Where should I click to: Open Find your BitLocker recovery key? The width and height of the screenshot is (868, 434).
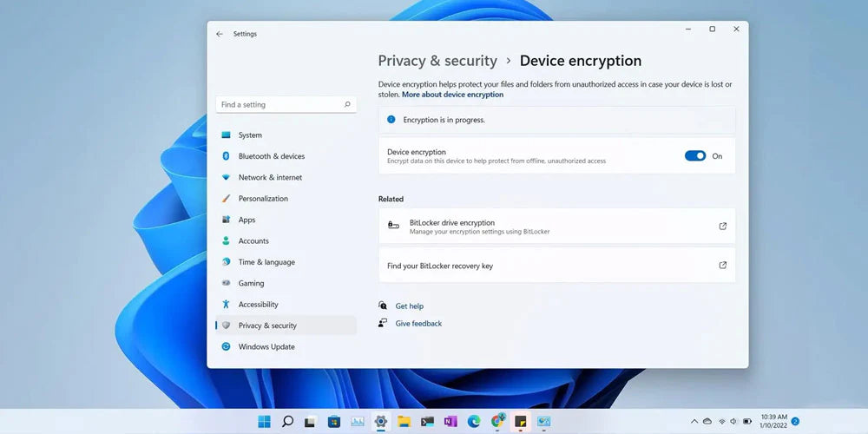pos(440,266)
